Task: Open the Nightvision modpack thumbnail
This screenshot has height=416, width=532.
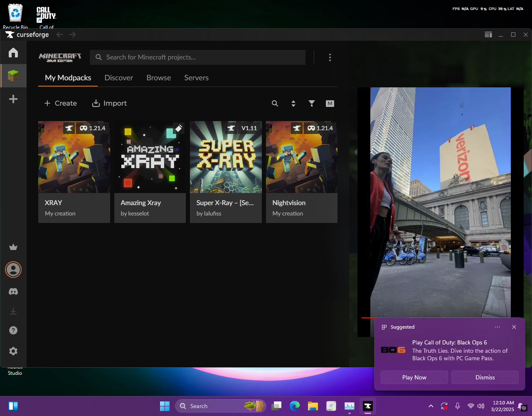Action: (x=302, y=157)
